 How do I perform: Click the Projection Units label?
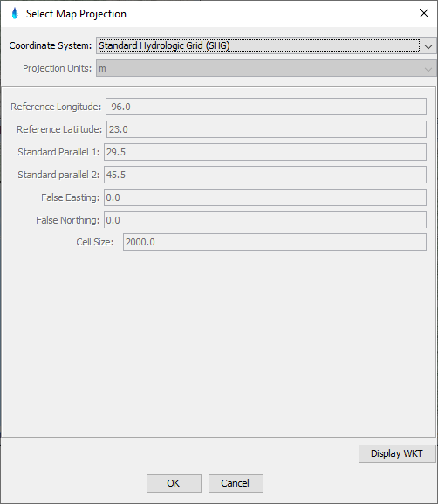click(58, 68)
